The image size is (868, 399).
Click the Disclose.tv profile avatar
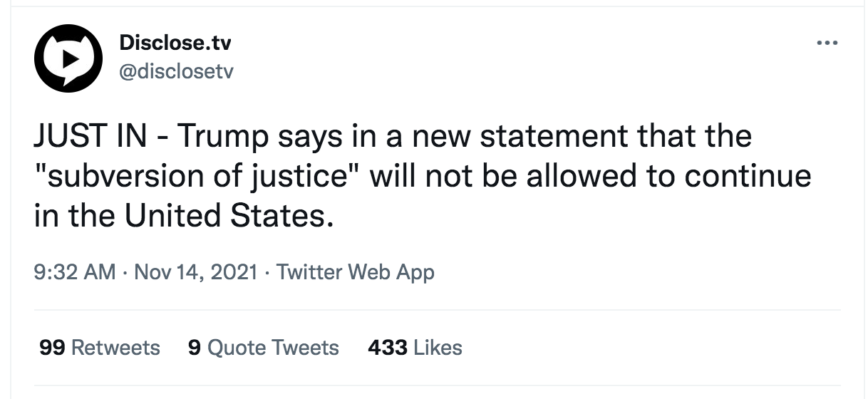69,58
